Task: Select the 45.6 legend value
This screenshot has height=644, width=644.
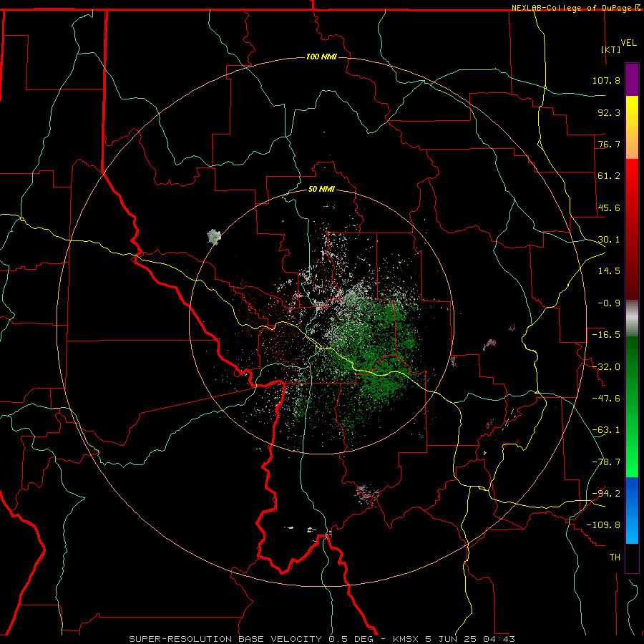Action: [609, 208]
